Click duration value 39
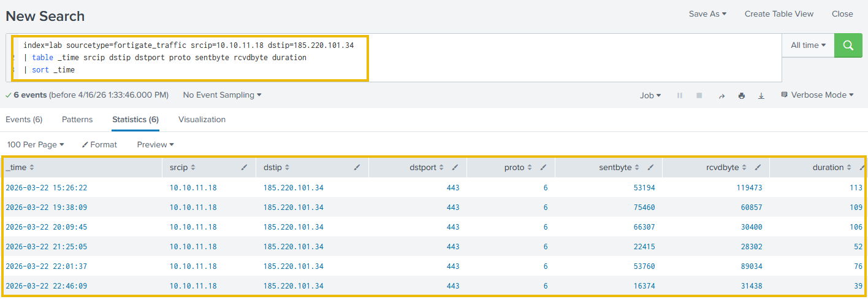Screen dimensions: 868x299 pos(858,286)
